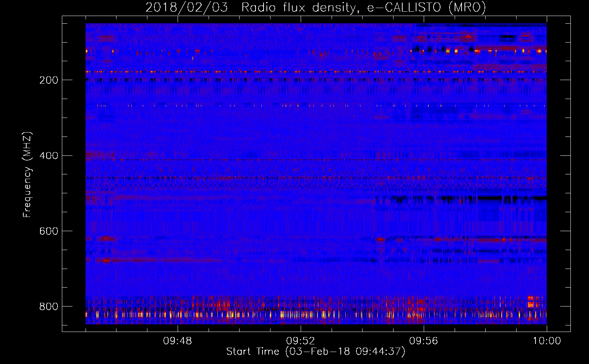Click the 400 frequency tick label

coord(48,156)
